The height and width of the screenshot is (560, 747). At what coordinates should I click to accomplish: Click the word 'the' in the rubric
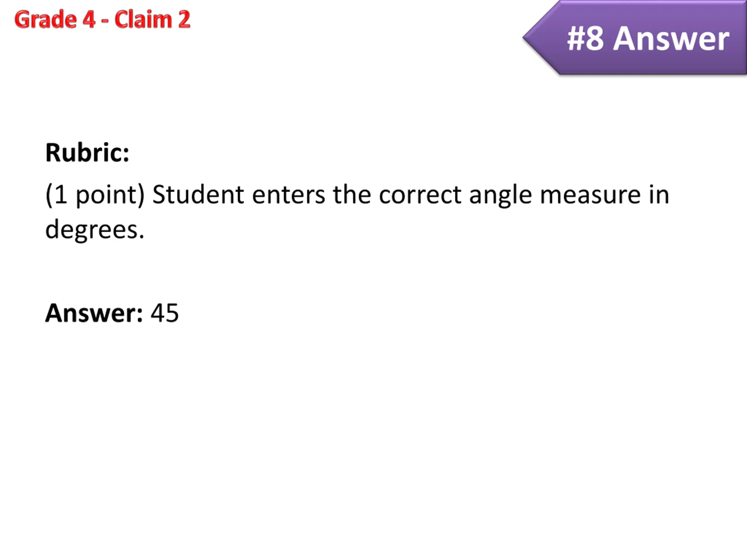(352, 195)
